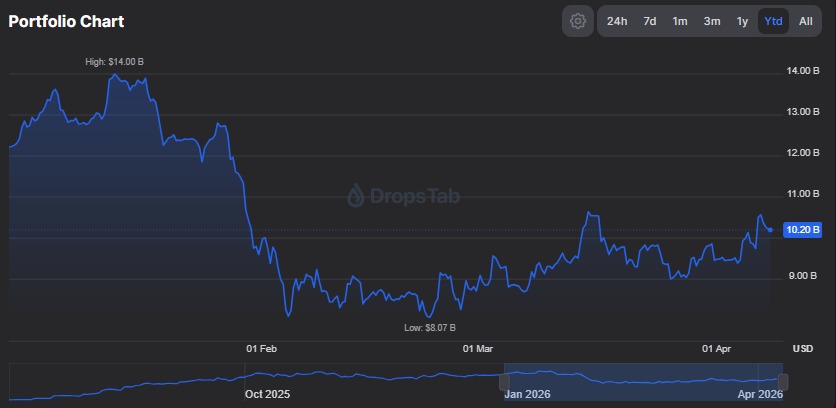Click the Low: $8.07 B marker label
The height and width of the screenshot is (408, 836).
click(429, 327)
